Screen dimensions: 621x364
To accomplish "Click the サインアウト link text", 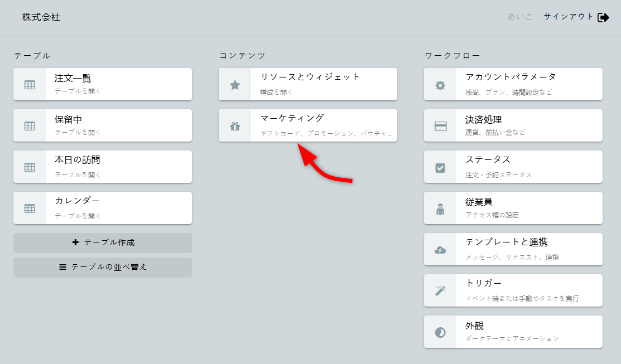I will (569, 17).
